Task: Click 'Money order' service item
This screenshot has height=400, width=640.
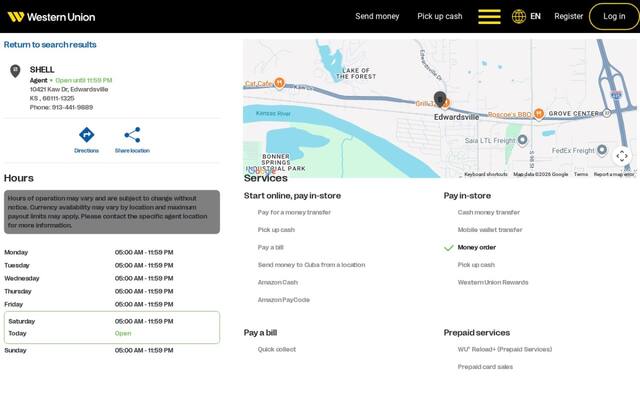Action: coord(477,247)
